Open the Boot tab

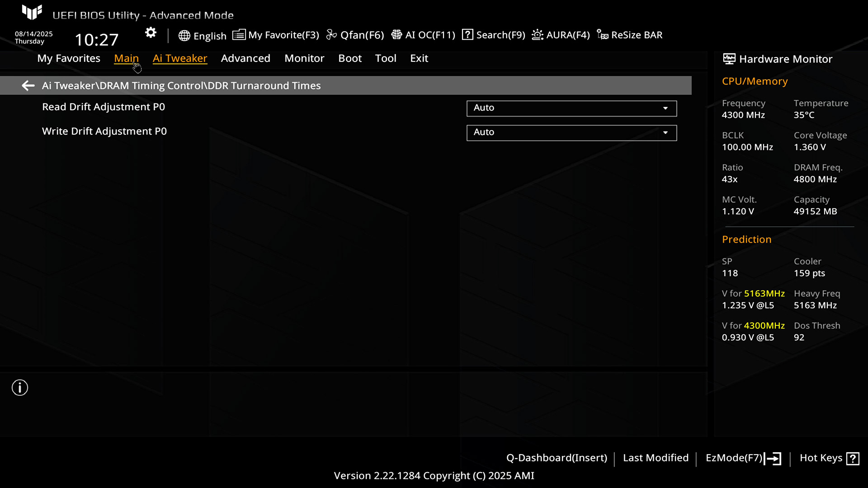point(350,58)
